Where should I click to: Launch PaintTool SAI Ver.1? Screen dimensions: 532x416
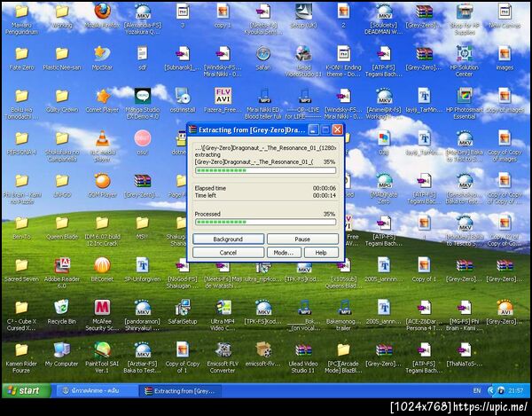click(x=102, y=349)
